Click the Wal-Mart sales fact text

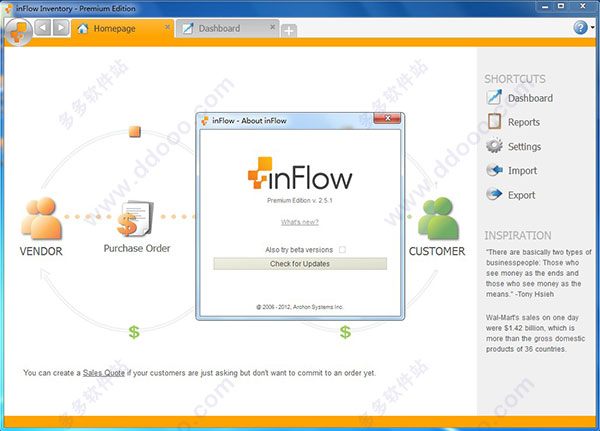pyautogui.click(x=535, y=333)
